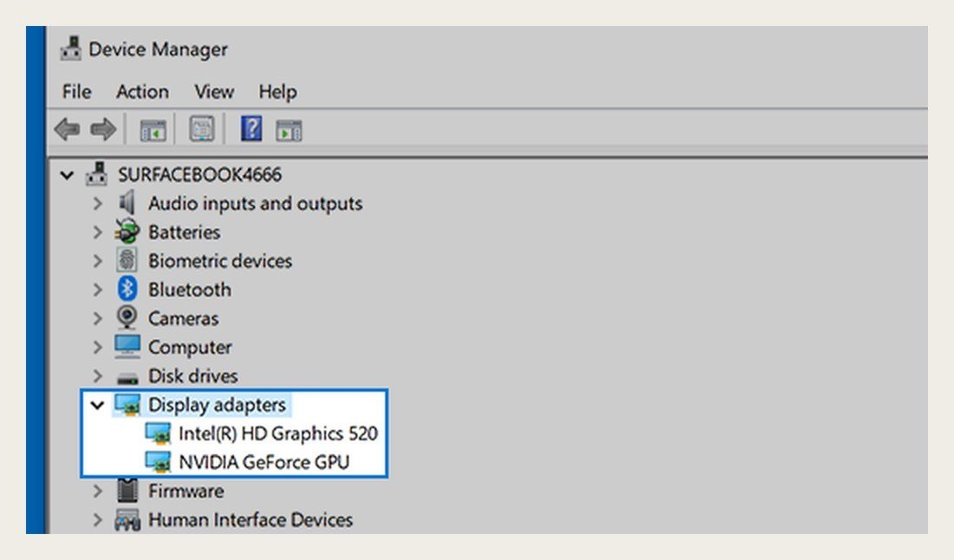Image resolution: width=954 pixels, height=560 pixels.
Task: Click the NVIDIA GeForce GPU device icon
Action: click(x=158, y=462)
